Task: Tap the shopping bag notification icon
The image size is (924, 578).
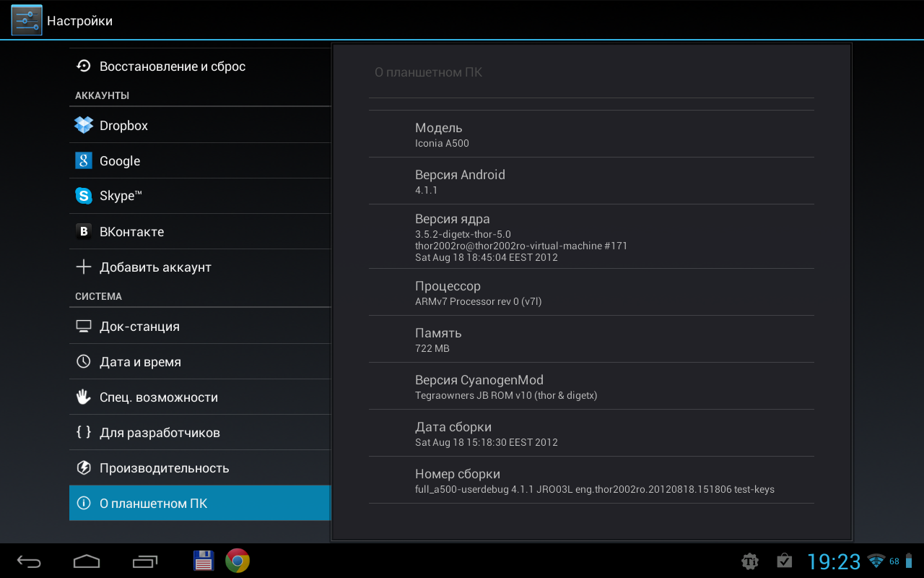Action: [784, 561]
